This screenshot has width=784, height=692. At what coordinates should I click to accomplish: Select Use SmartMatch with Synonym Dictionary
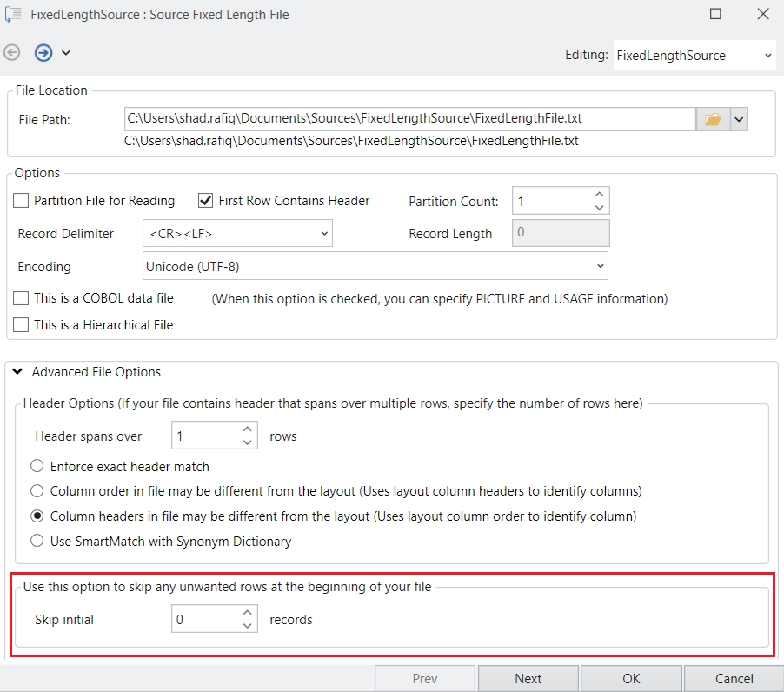pos(37,541)
